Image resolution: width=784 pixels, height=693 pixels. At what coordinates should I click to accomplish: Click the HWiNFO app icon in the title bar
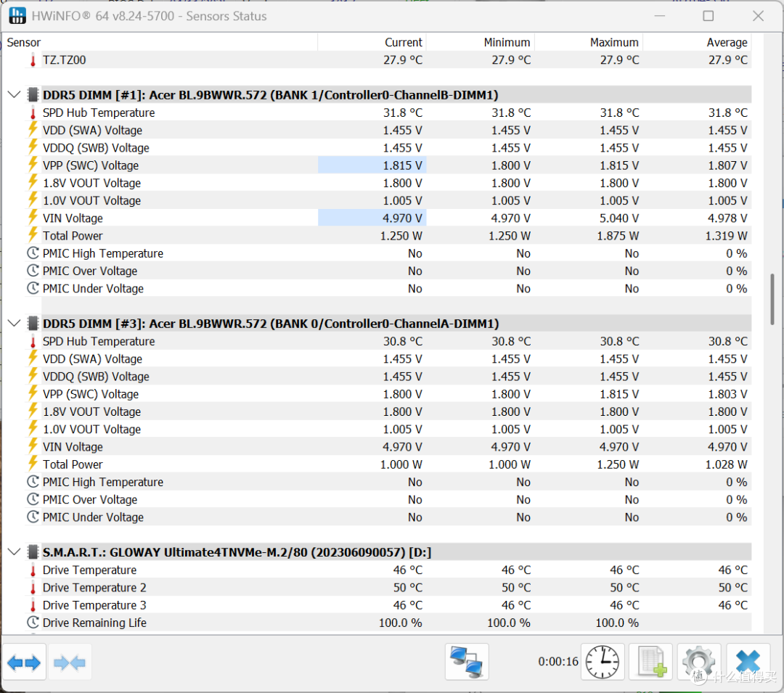tap(17, 16)
